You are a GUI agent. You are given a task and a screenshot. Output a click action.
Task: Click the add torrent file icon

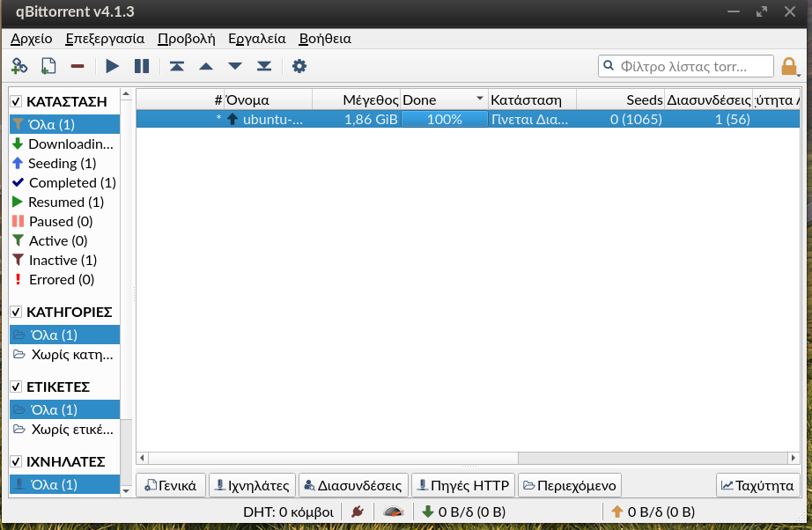pyautogui.click(x=48, y=66)
